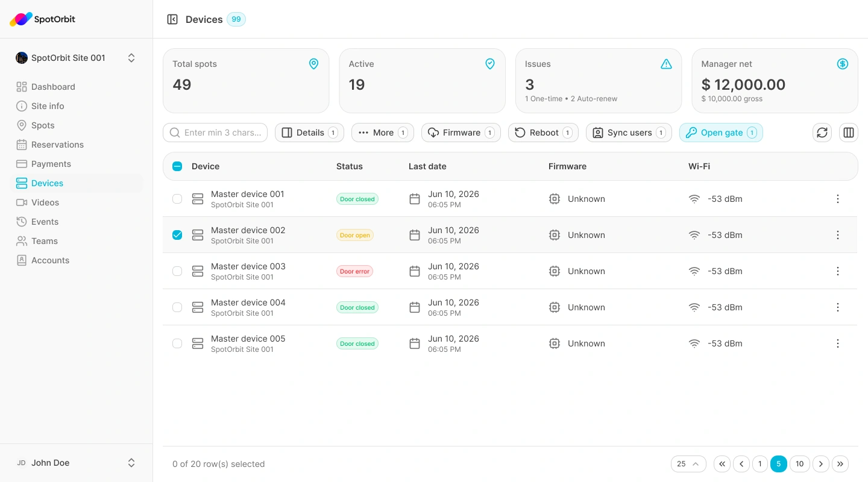Click the Reboot button

tap(543, 133)
